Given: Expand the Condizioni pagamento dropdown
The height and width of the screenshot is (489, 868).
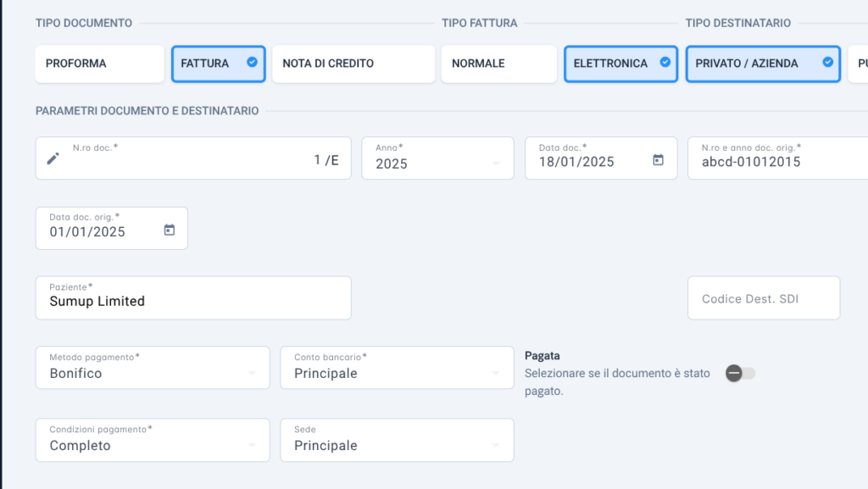Looking at the screenshot, I should click(x=153, y=441).
